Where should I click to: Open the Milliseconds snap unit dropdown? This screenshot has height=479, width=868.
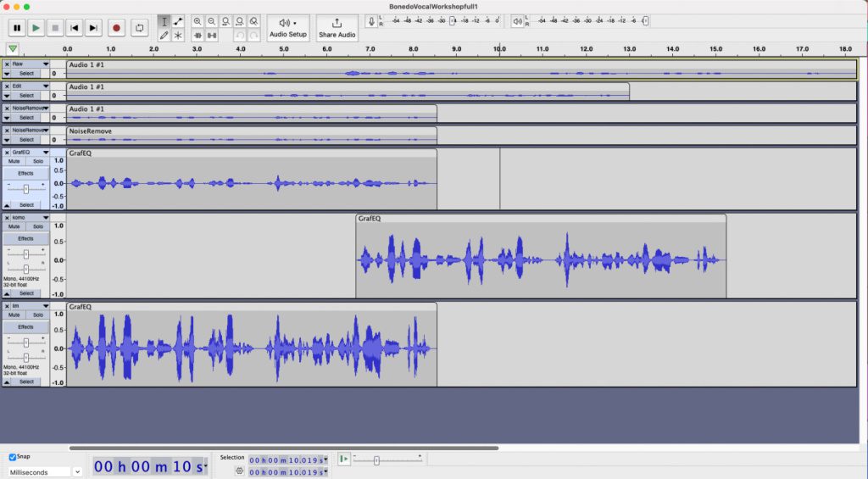[45, 472]
